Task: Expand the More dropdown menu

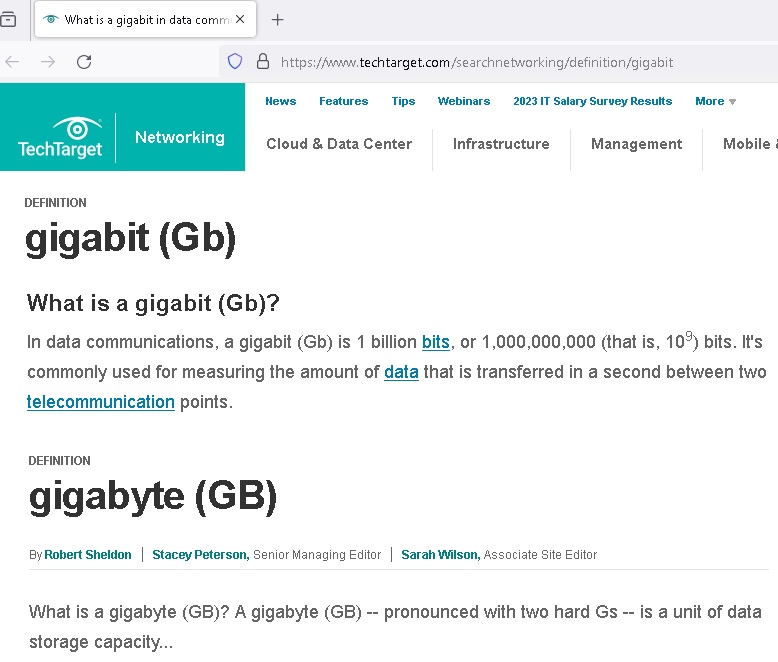Action: point(715,101)
